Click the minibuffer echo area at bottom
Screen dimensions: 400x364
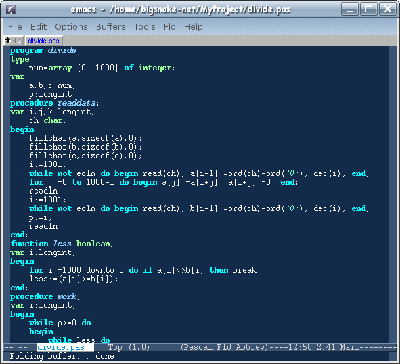point(200,356)
